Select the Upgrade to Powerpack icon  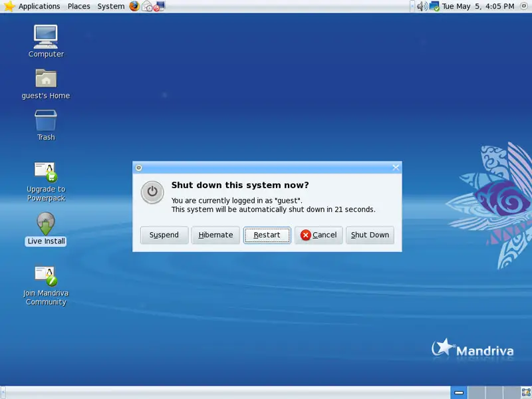46,182
